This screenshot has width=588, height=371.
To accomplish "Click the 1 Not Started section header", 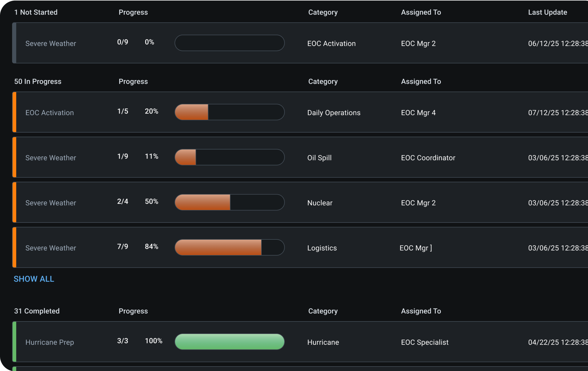I will point(36,12).
